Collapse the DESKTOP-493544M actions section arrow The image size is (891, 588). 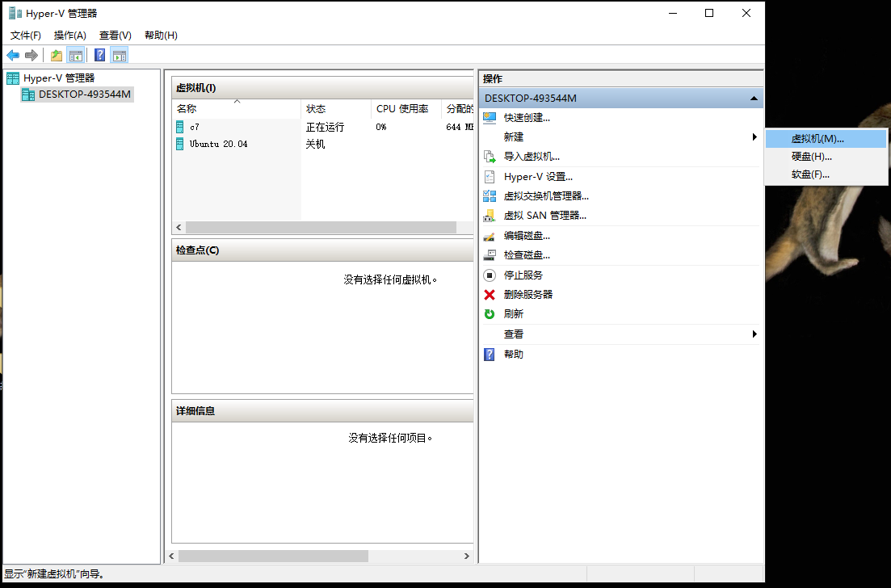coord(754,99)
